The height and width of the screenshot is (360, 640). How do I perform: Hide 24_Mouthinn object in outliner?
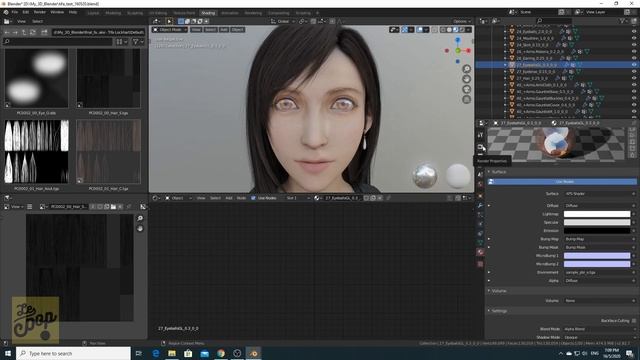coord(634,38)
